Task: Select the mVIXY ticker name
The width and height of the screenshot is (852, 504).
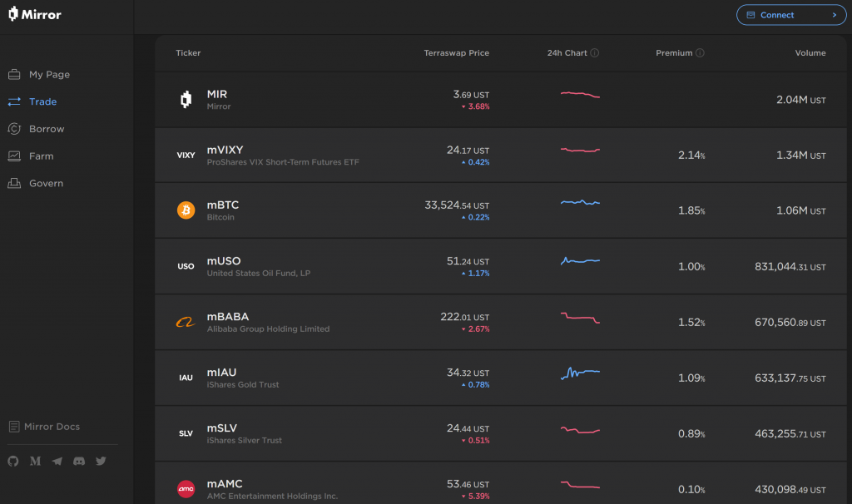Action: pyautogui.click(x=225, y=150)
